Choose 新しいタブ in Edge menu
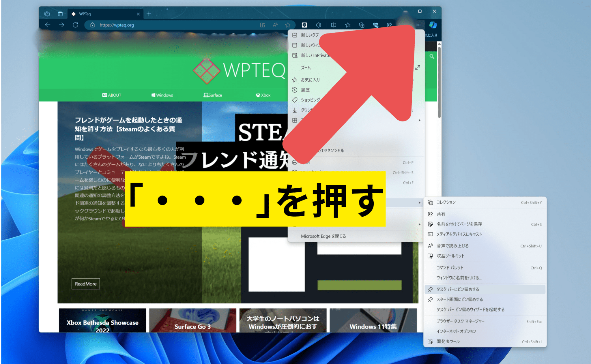This screenshot has height=364, width=591. pyautogui.click(x=310, y=35)
